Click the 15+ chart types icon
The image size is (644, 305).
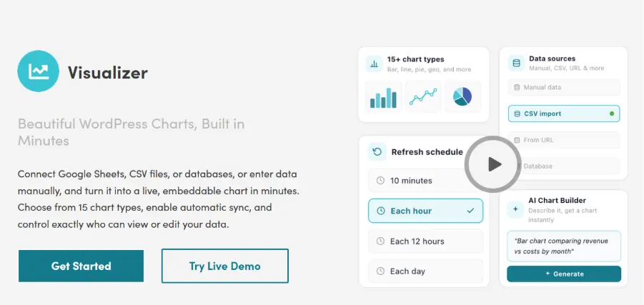375,64
